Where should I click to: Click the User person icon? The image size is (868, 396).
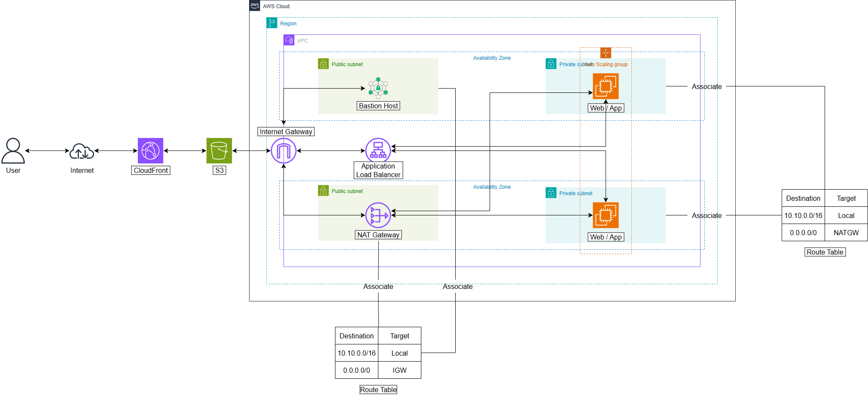click(13, 150)
